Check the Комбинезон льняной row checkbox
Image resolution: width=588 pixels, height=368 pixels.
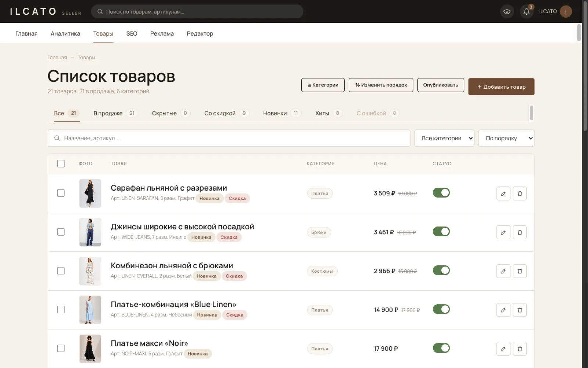[x=61, y=270]
